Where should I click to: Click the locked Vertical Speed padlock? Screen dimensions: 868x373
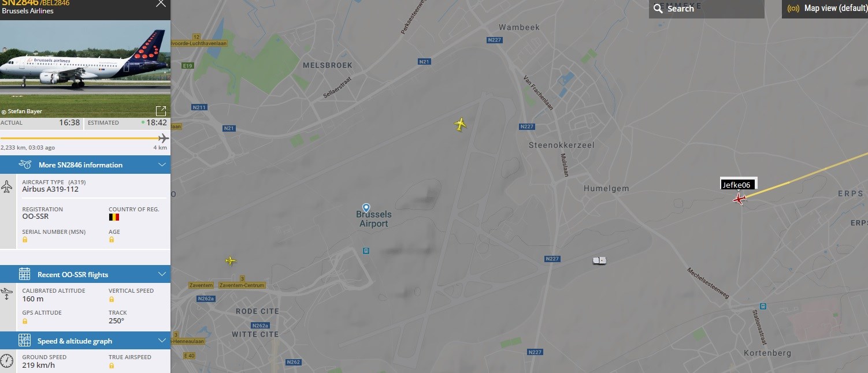click(112, 299)
